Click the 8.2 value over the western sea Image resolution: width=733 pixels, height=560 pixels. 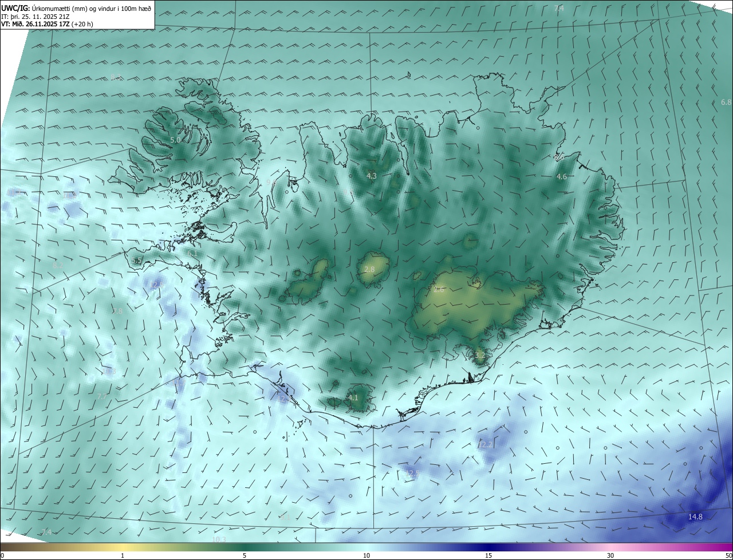click(x=58, y=266)
